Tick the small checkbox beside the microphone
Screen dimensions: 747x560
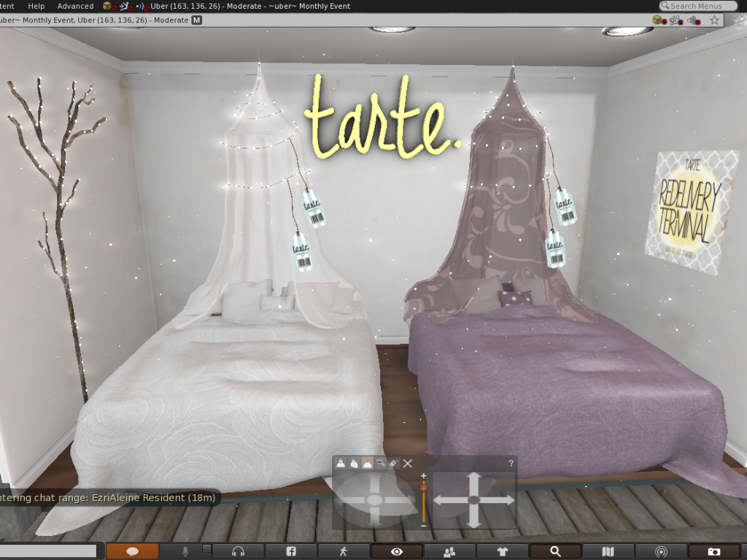[x=206, y=549]
